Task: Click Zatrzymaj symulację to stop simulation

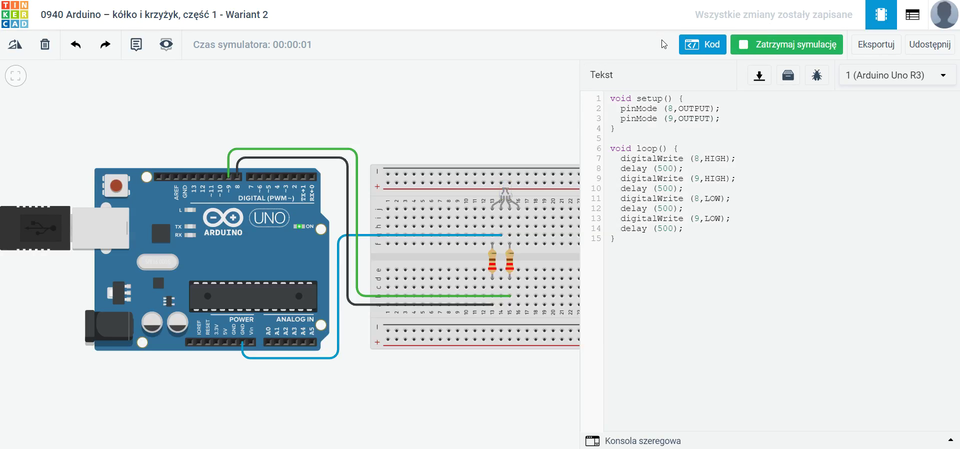Action: click(x=787, y=45)
